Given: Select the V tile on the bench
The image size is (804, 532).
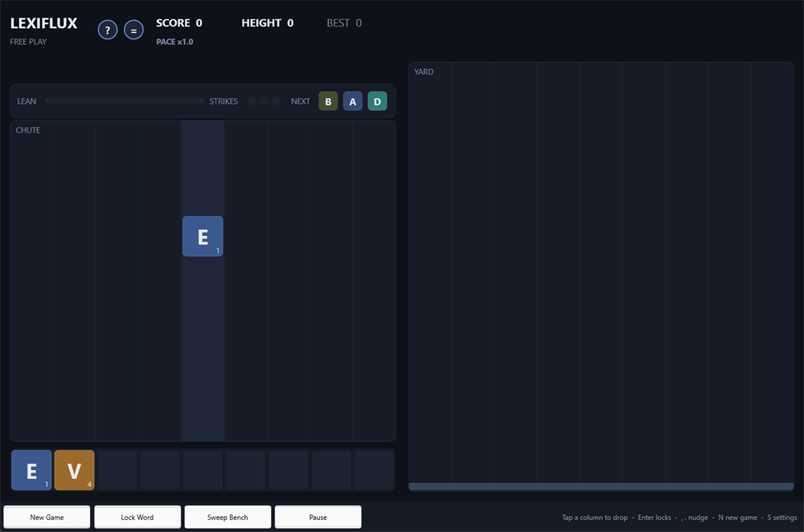Looking at the screenshot, I should pos(74,470).
